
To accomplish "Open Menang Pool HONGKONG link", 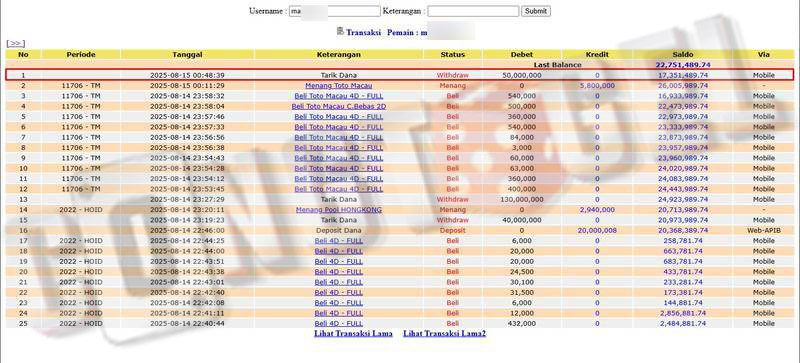I will pyautogui.click(x=339, y=210).
